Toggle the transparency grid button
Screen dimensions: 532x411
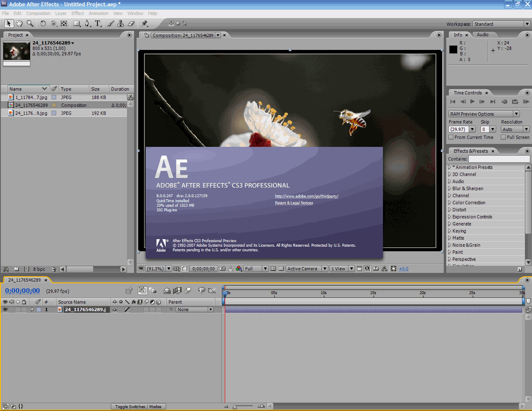point(281,269)
